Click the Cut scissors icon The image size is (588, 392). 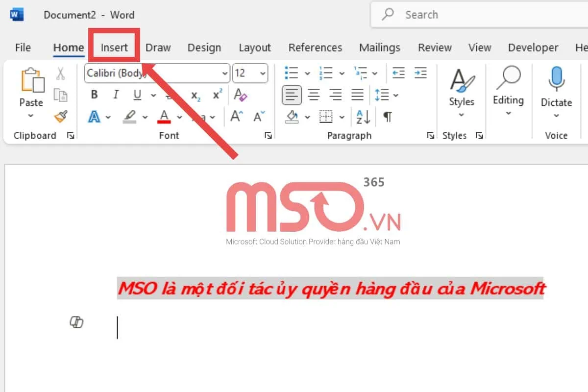click(x=62, y=73)
